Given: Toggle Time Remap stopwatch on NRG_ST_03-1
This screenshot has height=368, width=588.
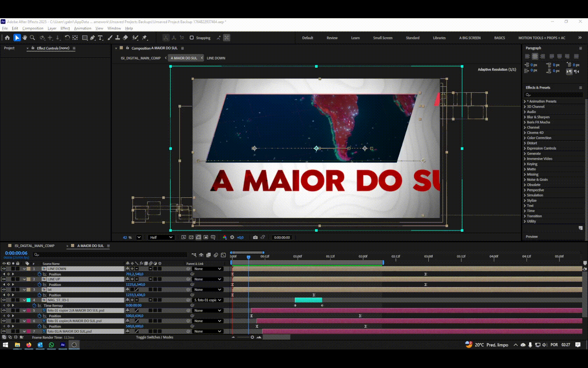Looking at the screenshot, I should click(35, 305).
